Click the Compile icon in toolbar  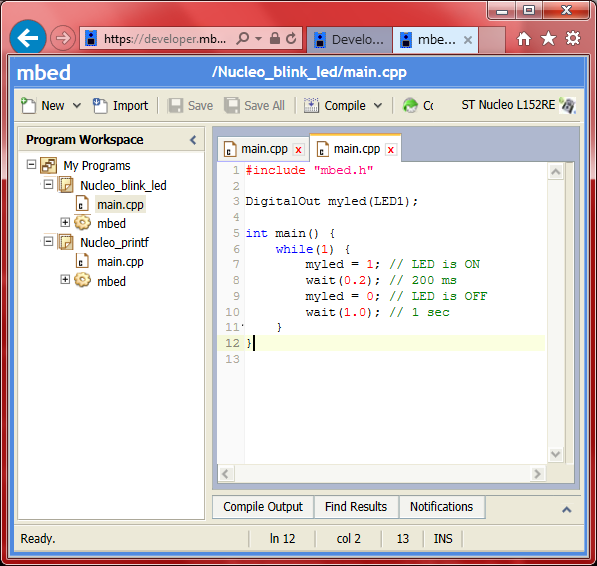pos(311,105)
